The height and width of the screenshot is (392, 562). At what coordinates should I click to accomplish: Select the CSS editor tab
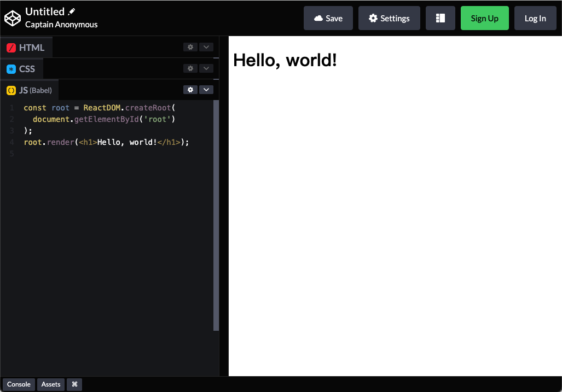(x=22, y=69)
